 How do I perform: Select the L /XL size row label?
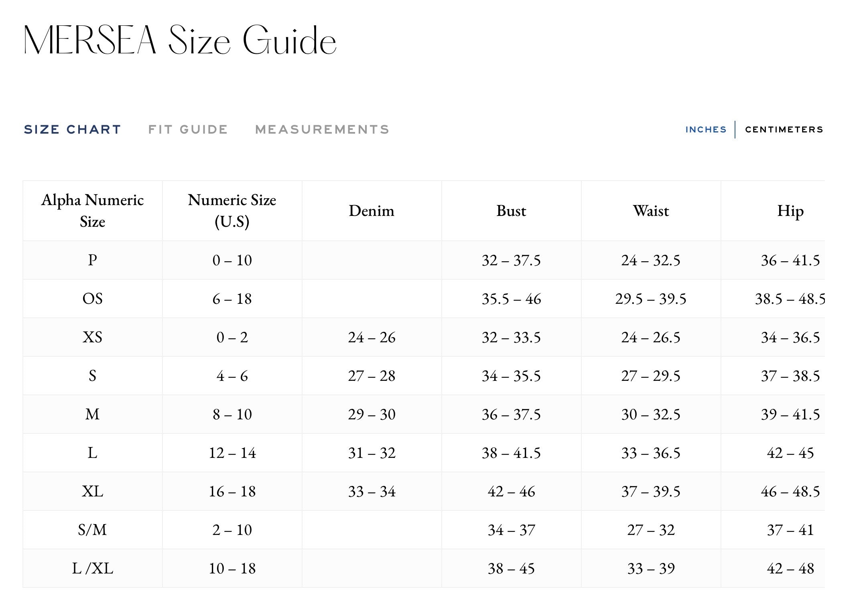(x=93, y=568)
